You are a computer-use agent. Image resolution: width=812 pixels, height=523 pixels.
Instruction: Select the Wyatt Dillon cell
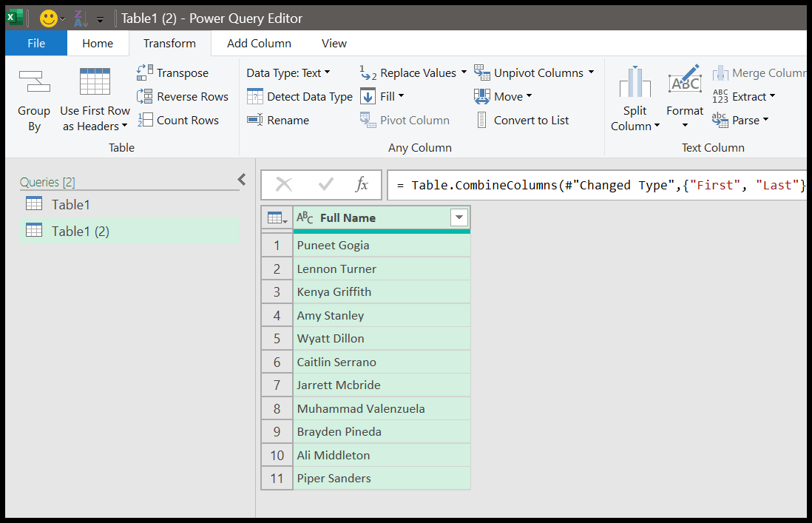tap(382, 338)
